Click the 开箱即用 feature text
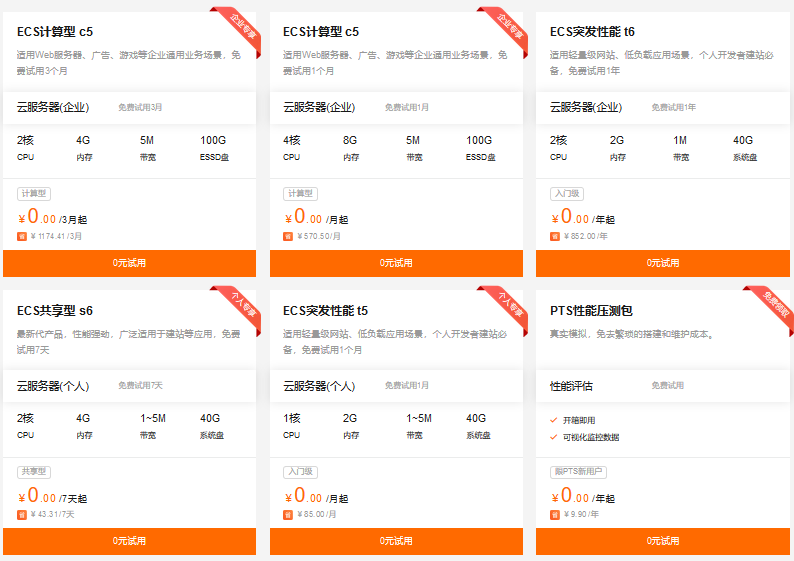The image size is (794, 561). coord(579,420)
